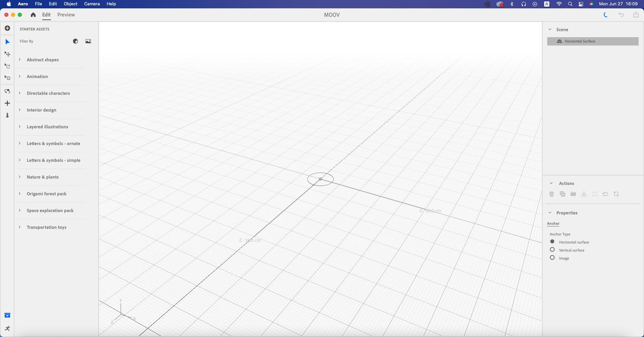Select the Anchor properties tab

(553, 223)
